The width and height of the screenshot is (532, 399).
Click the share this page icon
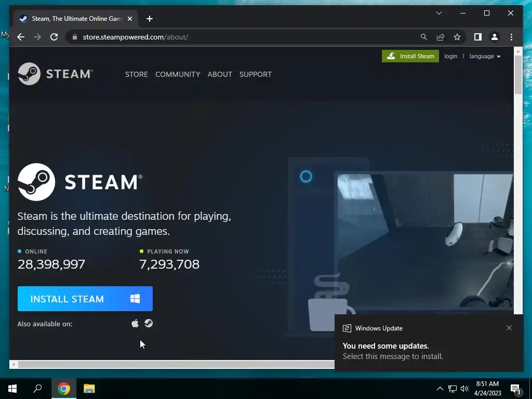pyautogui.click(x=441, y=37)
